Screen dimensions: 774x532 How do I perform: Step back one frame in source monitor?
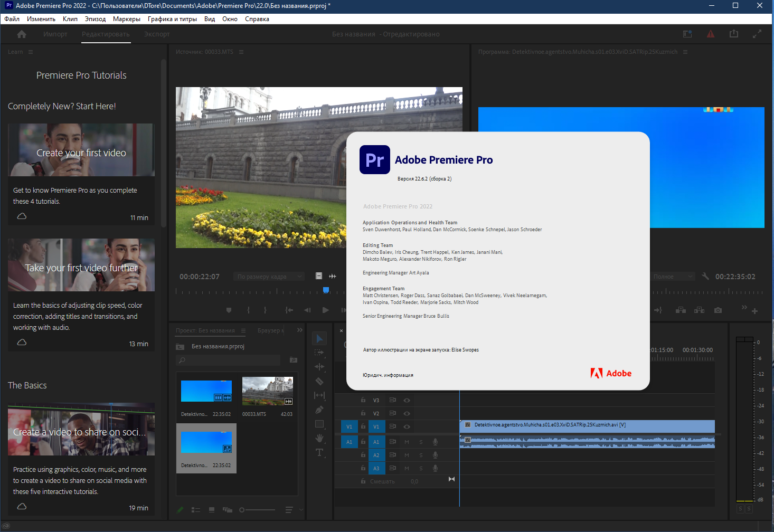(307, 310)
